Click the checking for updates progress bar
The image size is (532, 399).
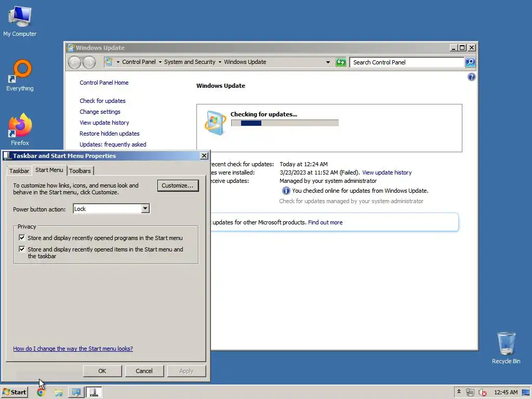pos(285,123)
